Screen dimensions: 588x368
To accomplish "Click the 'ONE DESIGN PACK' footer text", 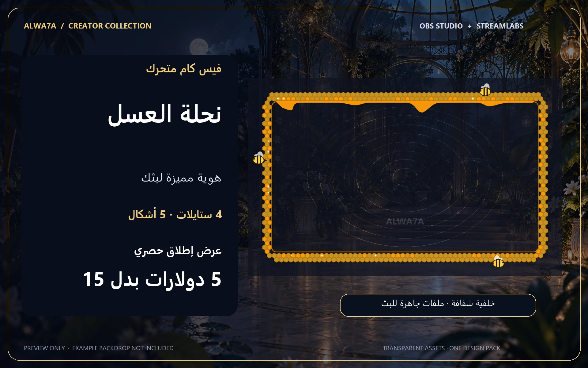I will (475, 348).
